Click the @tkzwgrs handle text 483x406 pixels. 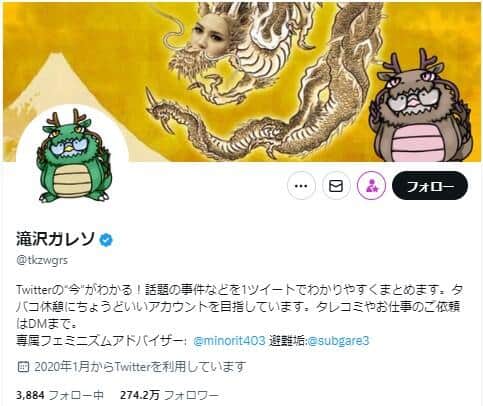pos(42,260)
